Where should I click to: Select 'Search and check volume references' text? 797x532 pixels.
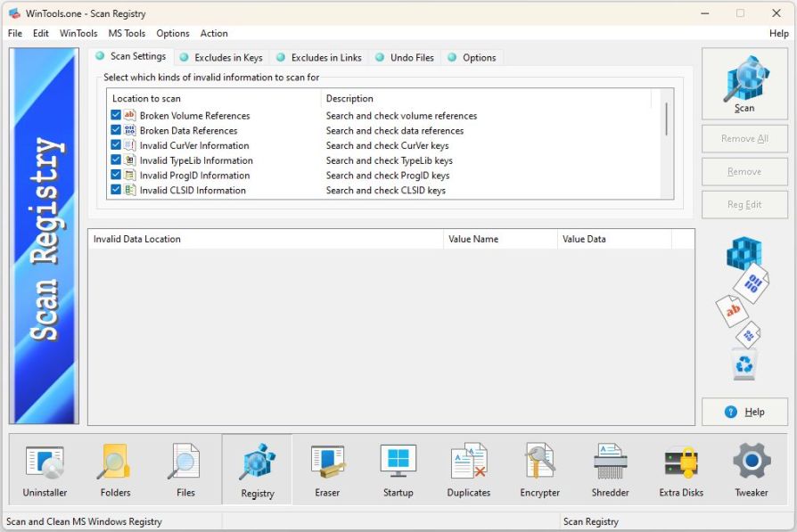tap(401, 115)
